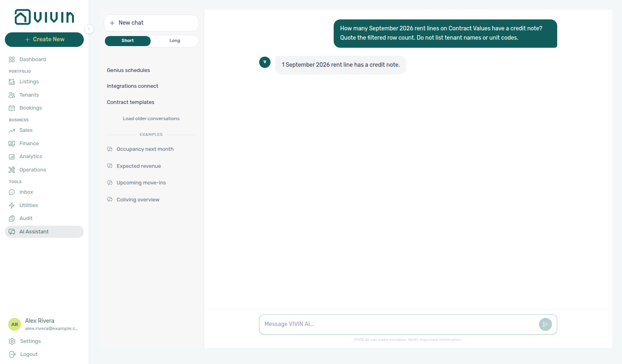Click alex.rivera email address text
The width and height of the screenshot is (622, 364).
coord(52,328)
